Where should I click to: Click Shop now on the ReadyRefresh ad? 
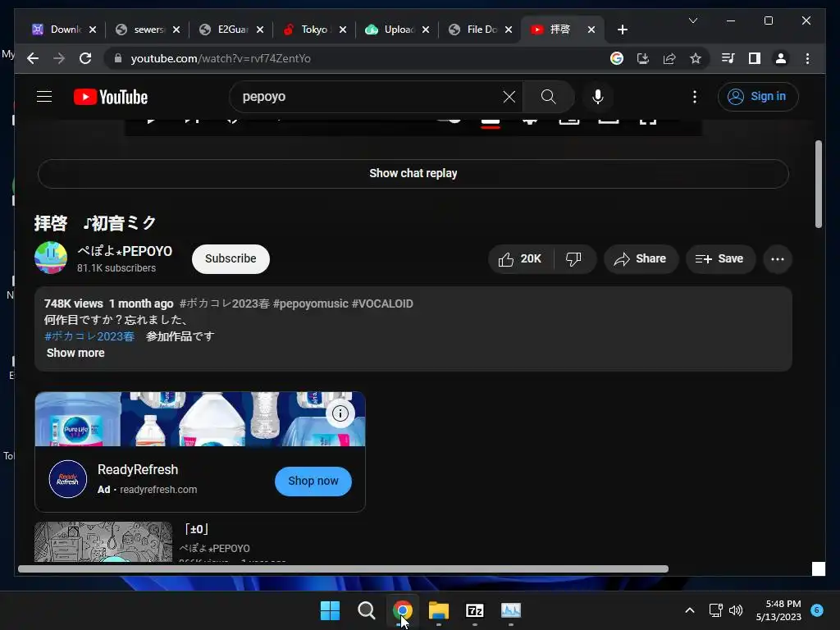click(x=313, y=481)
